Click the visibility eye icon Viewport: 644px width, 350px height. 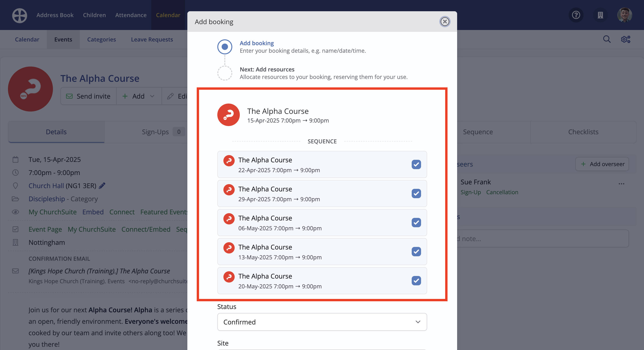(15, 212)
